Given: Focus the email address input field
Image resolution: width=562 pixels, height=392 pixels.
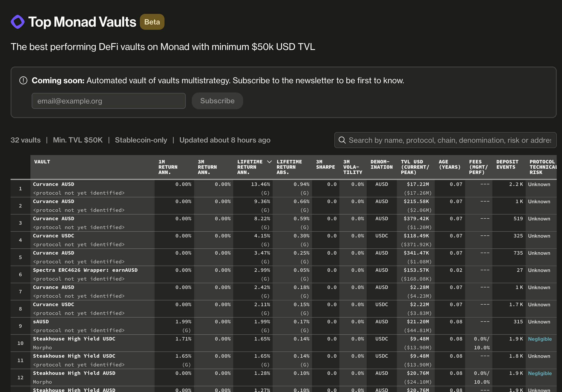Looking at the screenshot, I should (x=108, y=101).
